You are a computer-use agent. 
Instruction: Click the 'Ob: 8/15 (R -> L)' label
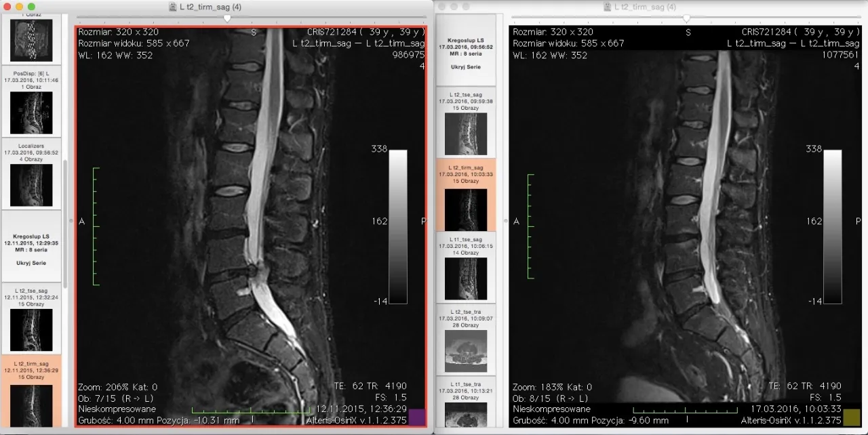coord(550,398)
